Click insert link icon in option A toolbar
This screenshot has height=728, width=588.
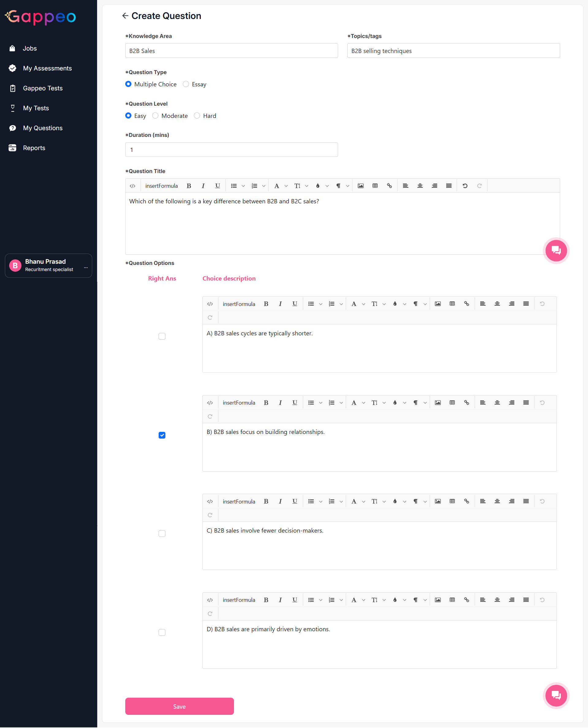(466, 304)
